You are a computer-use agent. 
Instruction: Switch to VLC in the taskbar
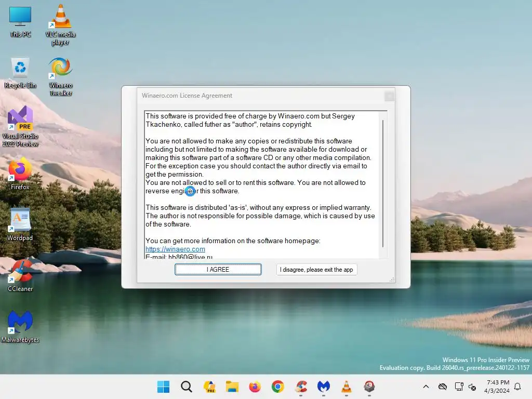(x=346, y=387)
